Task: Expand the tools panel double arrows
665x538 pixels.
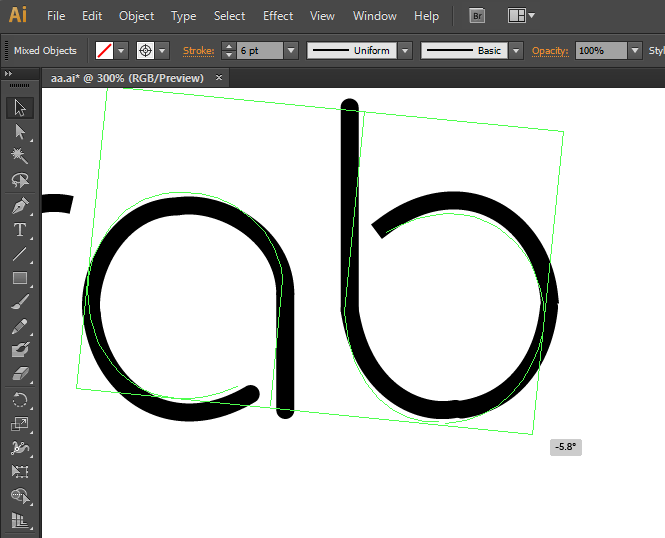Action: pyautogui.click(x=8, y=73)
